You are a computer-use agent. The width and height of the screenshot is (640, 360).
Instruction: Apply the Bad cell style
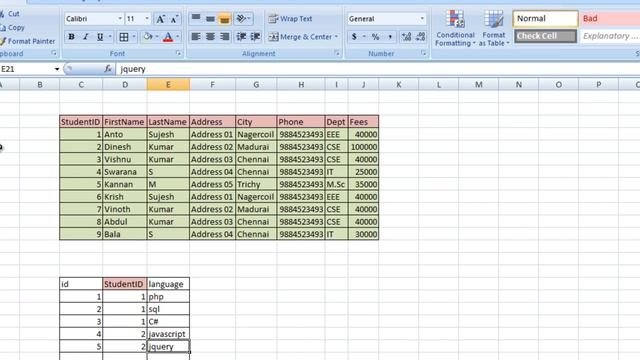pos(610,19)
